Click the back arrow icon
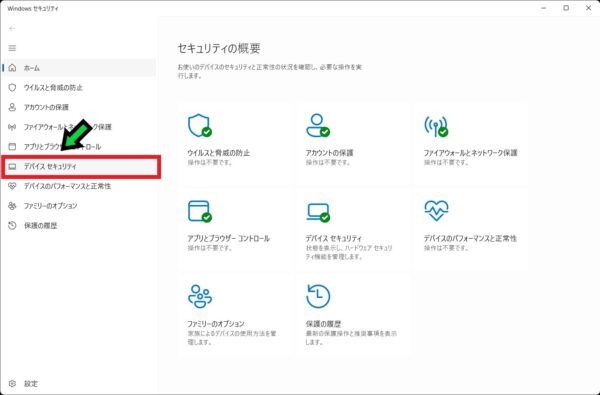Screen dimensions: 600x395 12,28
